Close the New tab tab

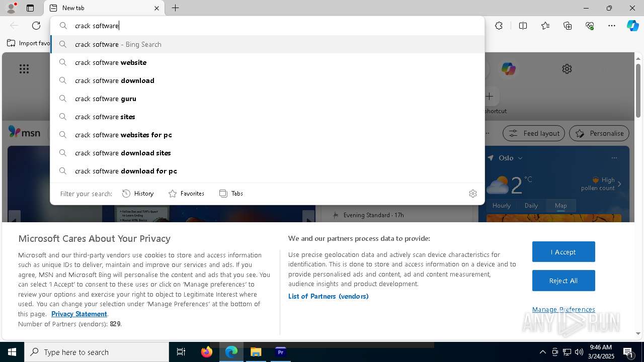(x=156, y=8)
